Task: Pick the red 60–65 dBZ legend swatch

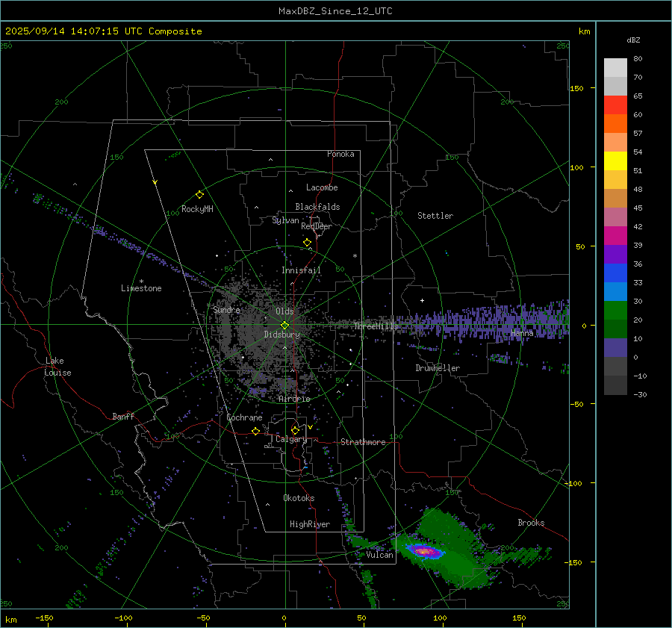Action: (615, 105)
